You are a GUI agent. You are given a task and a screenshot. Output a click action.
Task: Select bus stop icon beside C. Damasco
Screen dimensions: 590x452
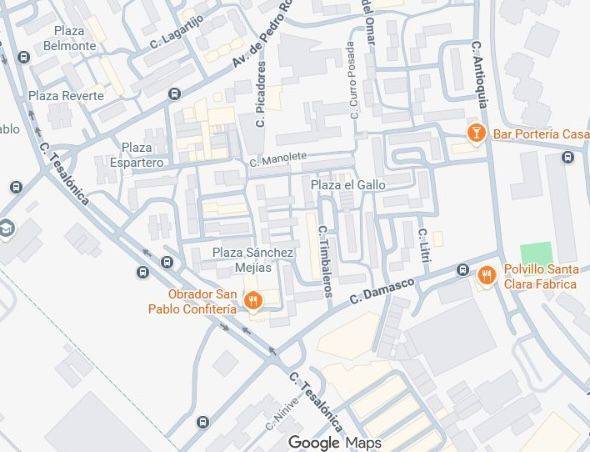[463, 269]
